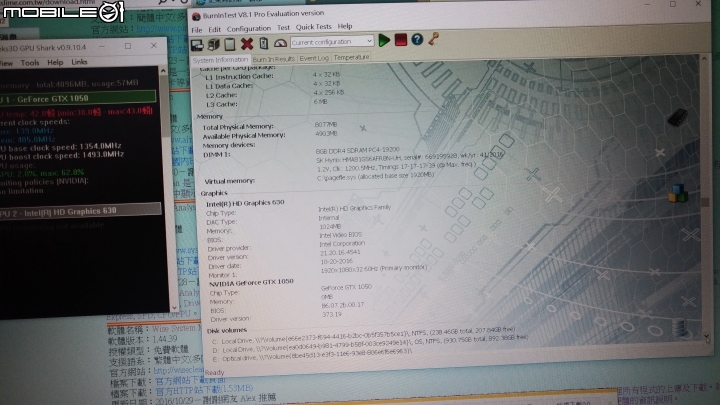Screen dimensions: 720x405
Task: Open the File menu in BurnInTest
Action: 197,30
